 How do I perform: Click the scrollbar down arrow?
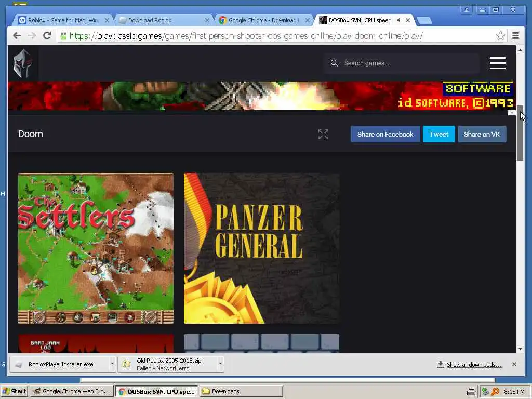(x=520, y=349)
